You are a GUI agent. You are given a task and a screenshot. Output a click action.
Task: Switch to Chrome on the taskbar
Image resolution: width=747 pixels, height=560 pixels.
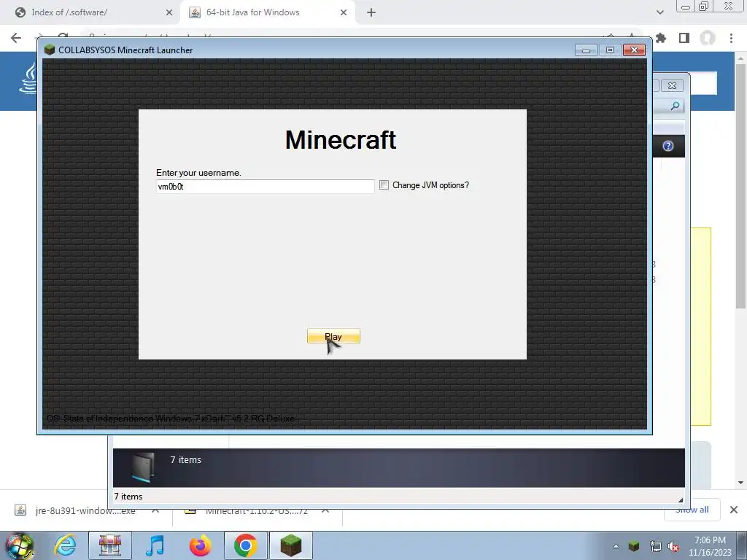coord(245,545)
